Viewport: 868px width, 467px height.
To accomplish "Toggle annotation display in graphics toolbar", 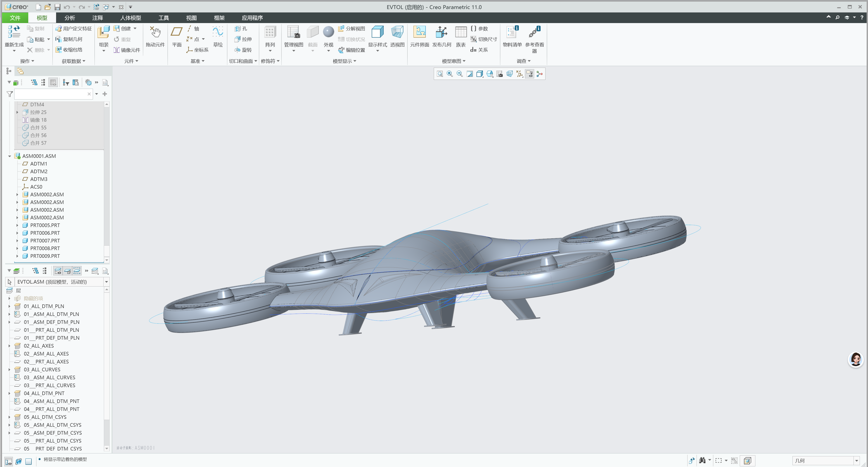I will (530, 74).
